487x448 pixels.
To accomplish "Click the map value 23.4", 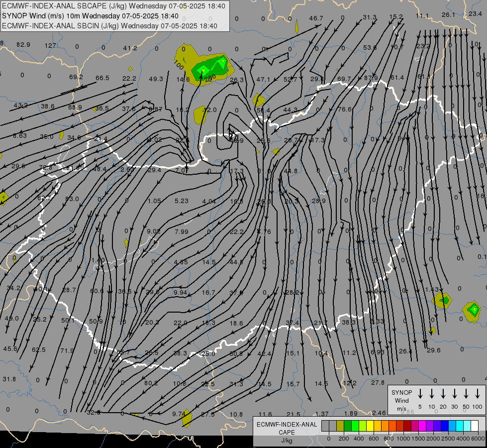I will coord(475,13).
